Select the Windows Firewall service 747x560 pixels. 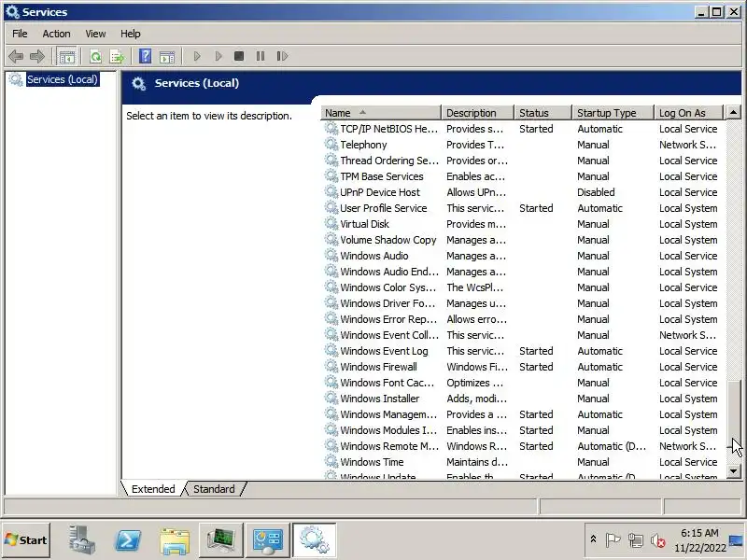(522, 367)
